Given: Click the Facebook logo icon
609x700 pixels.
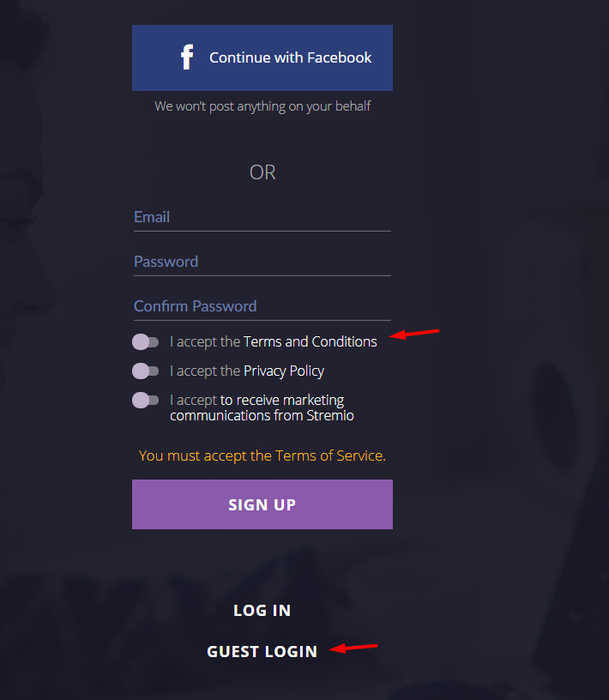Looking at the screenshot, I should 186,57.
